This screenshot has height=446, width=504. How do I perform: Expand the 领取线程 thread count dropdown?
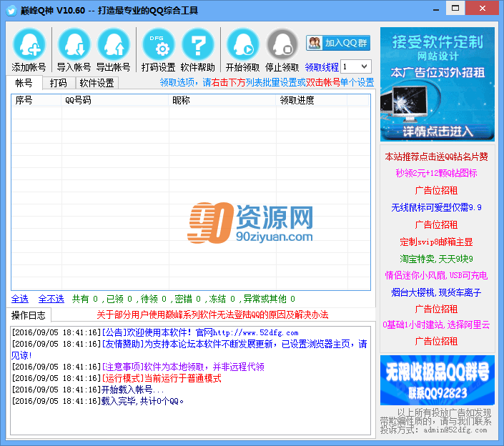[364, 66]
